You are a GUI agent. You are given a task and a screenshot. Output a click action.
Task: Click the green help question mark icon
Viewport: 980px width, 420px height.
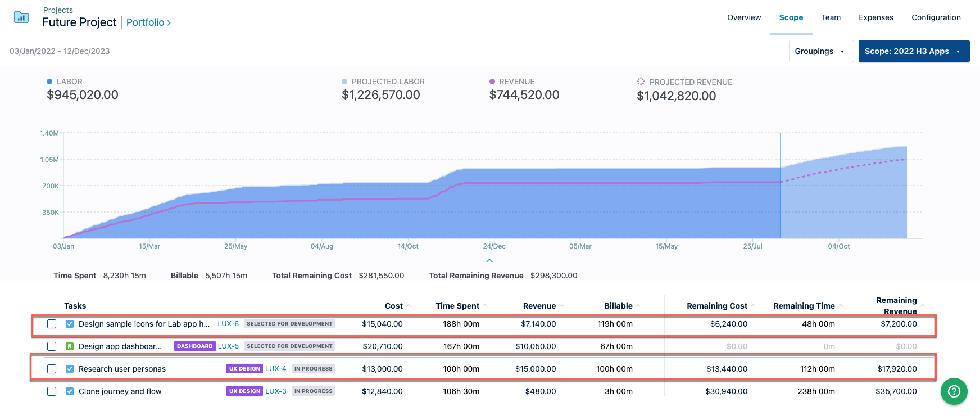tap(954, 391)
